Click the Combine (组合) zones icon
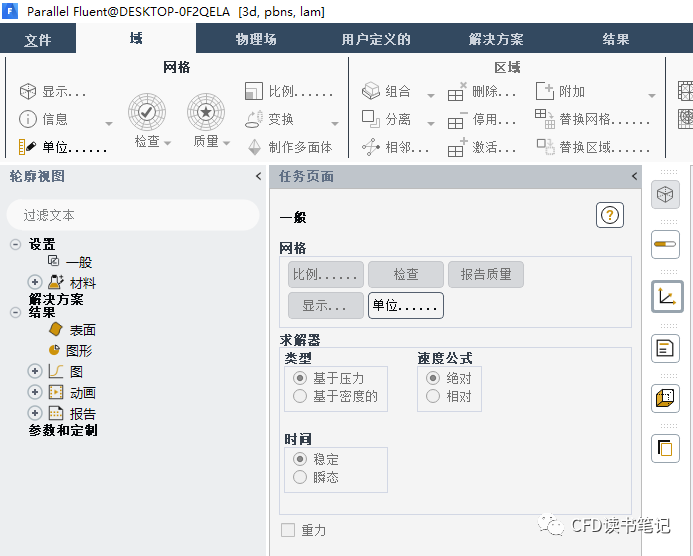 (x=371, y=91)
